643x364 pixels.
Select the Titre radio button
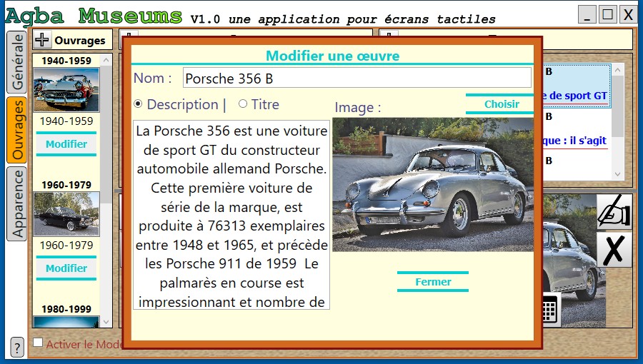pyautogui.click(x=243, y=104)
